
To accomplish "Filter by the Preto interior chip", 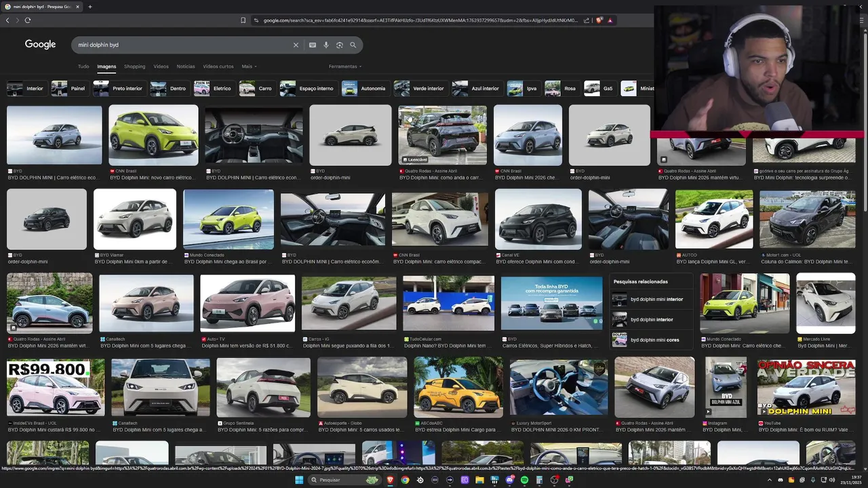I will click(x=119, y=88).
